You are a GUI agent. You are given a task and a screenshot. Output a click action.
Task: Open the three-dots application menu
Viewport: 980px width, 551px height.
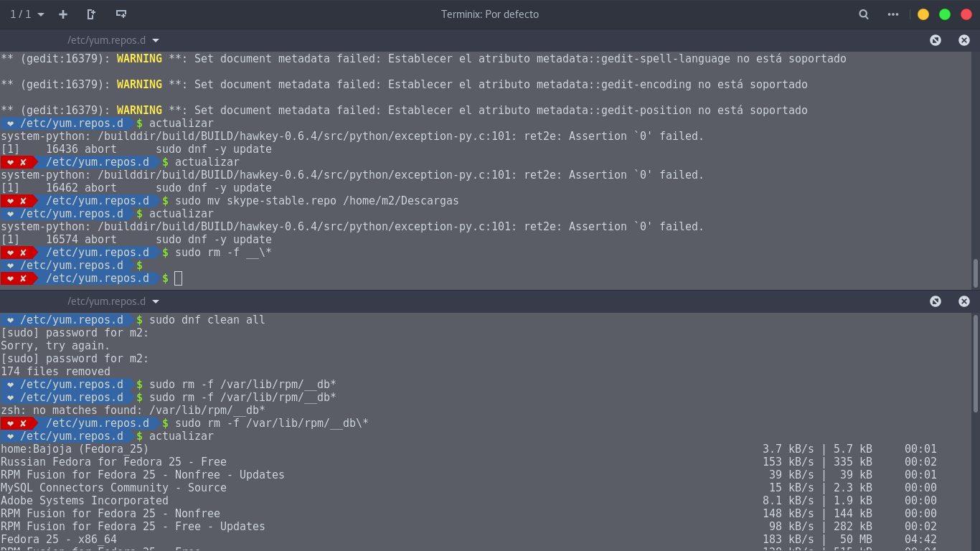click(x=893, y=14)
